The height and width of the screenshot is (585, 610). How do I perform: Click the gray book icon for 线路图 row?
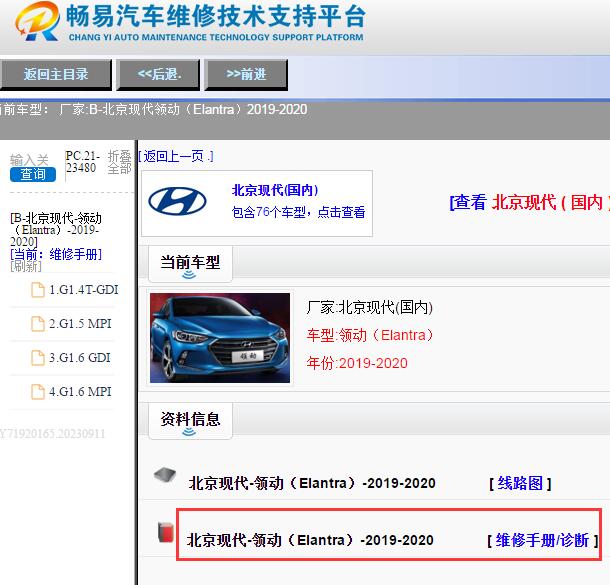165,475
